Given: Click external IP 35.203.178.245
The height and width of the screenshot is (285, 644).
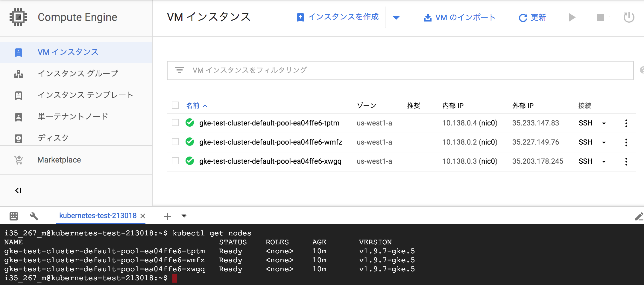Looking at the screenshot, I should [x=537, y=161].
